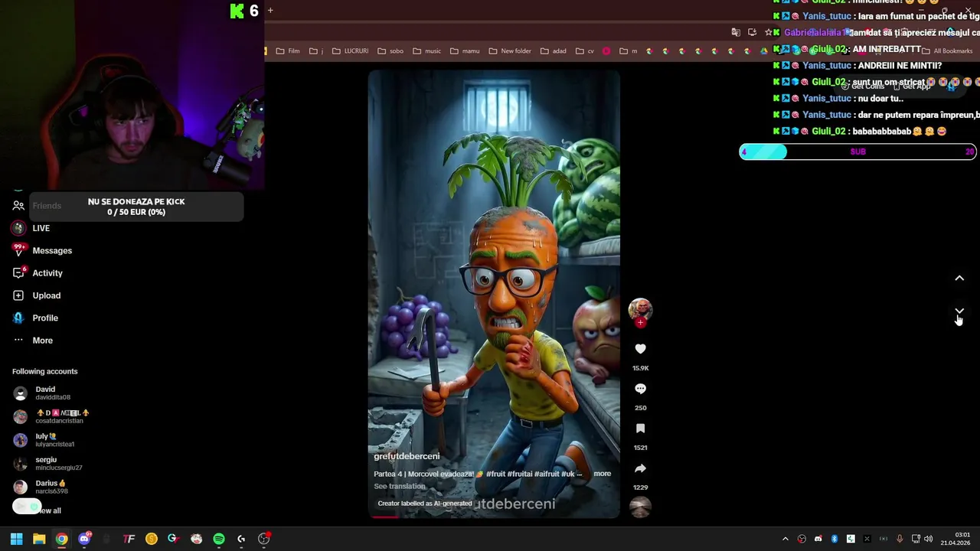Screen dimensions: 980x551
Task: Switch to Chrome in the taskbar
Action: point(61,539)
